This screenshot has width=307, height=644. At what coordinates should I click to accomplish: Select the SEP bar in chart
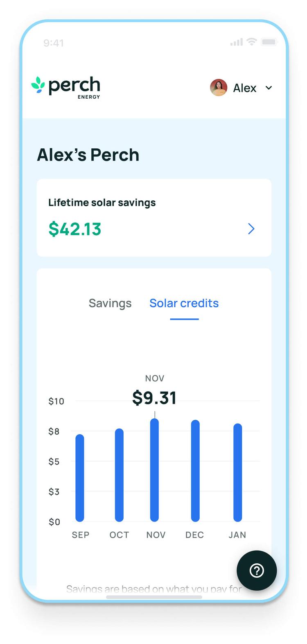80,478
